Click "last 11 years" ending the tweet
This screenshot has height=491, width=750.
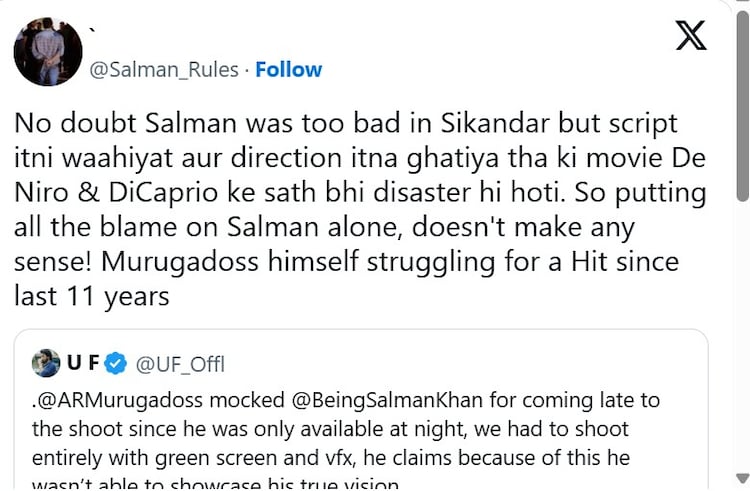pyautogui.click(x=91, y=297)
